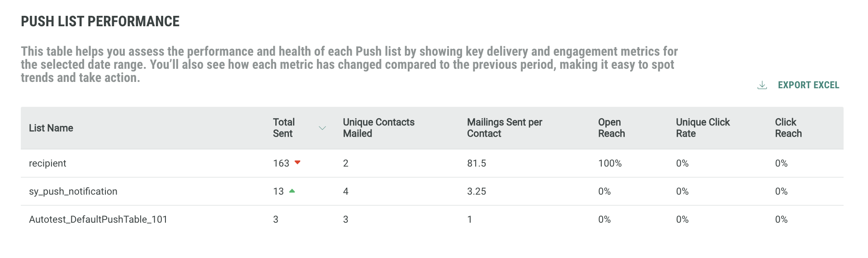Click the Export Excel download icon
The width and height of the screenshot is (868, 258).
point(762,85)
